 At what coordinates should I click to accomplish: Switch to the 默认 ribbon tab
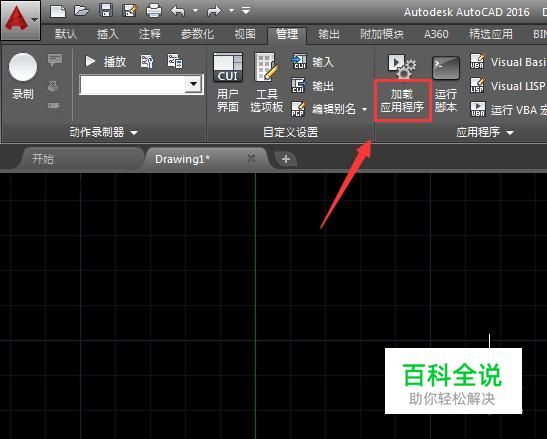click(x=66, y=34)
